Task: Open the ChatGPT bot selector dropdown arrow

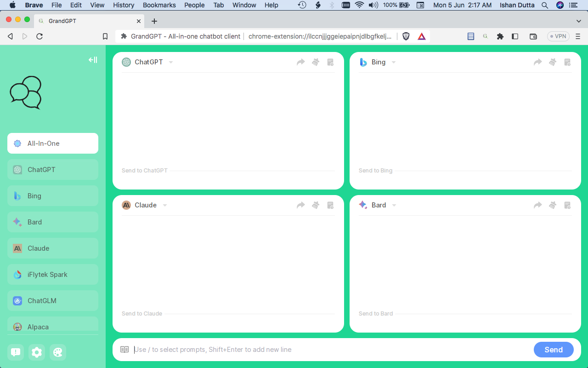Action: coord(171,63)
